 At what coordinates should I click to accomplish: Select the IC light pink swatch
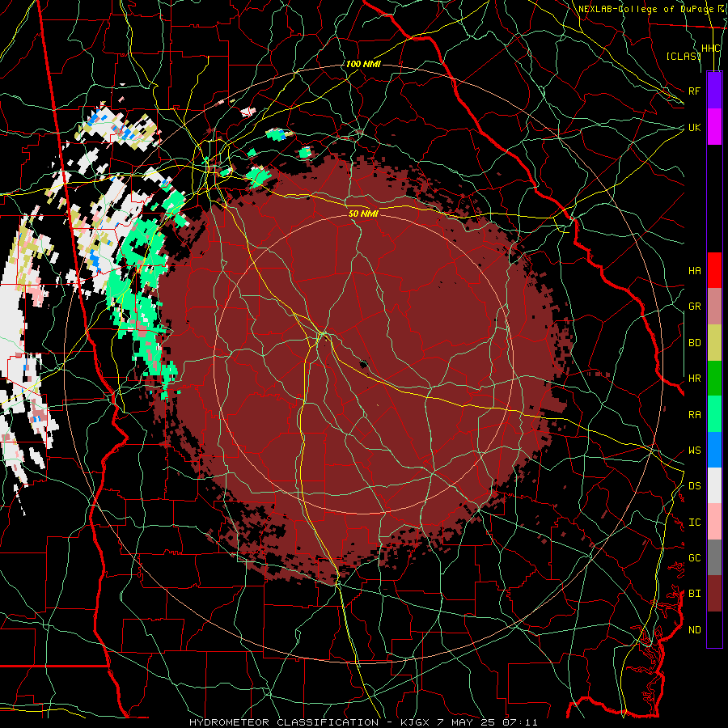[x=714, y=522]
